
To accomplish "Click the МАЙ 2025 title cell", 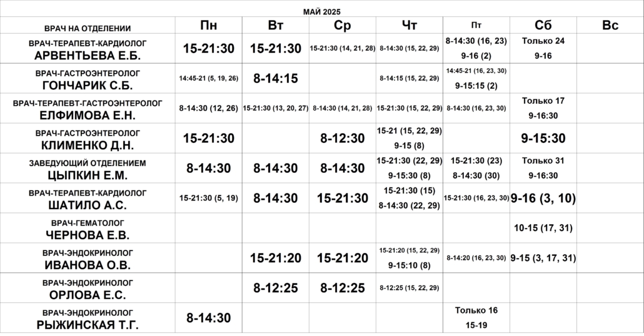I will click(322, 12).
